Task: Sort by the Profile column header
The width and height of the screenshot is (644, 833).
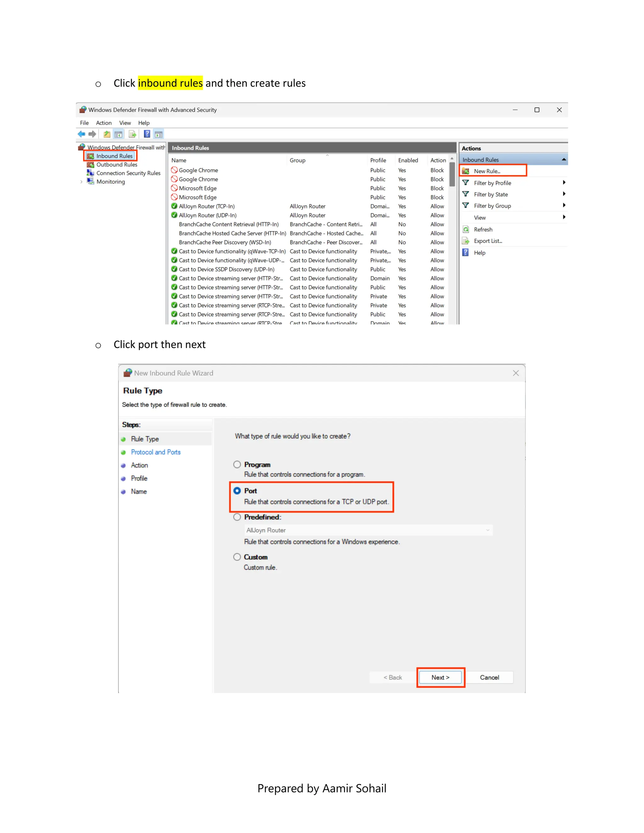Action: pos(381,160)
